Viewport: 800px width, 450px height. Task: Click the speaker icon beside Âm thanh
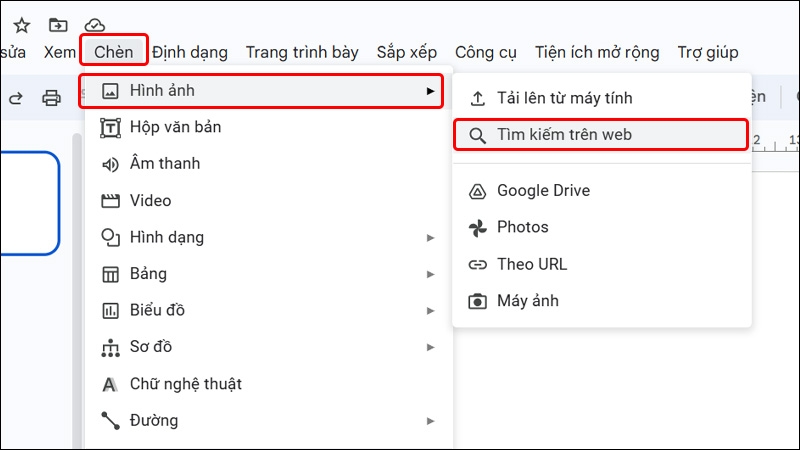110,164
